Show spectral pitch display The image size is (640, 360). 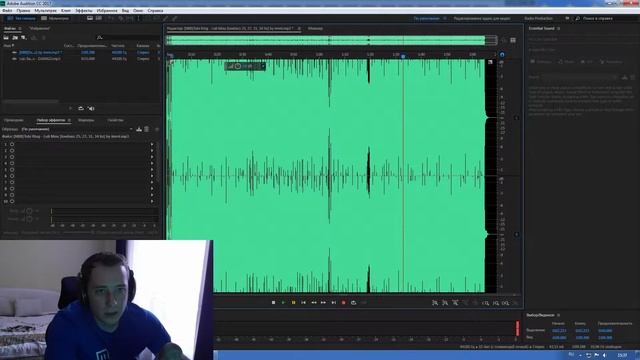(x=99, y=18)
